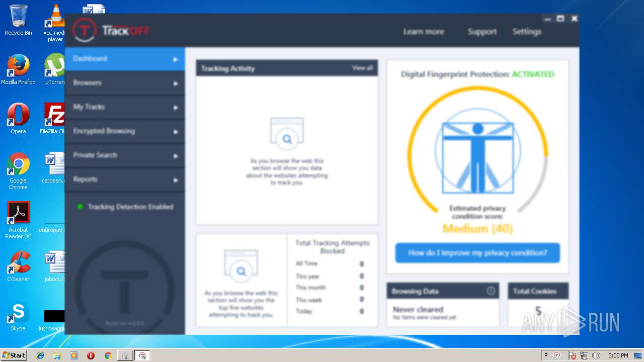Click the ACTIVATED status text

click(x=533, y=74)
